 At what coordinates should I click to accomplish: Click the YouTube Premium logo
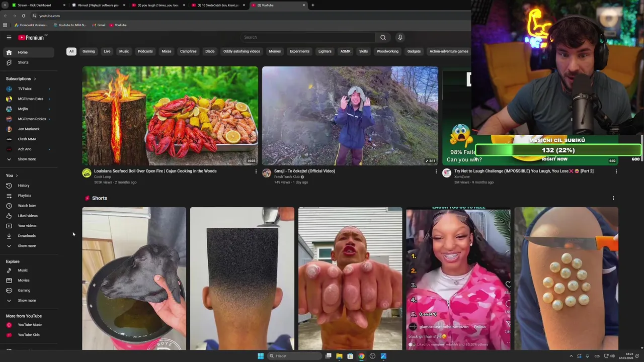tap(32, 37)
